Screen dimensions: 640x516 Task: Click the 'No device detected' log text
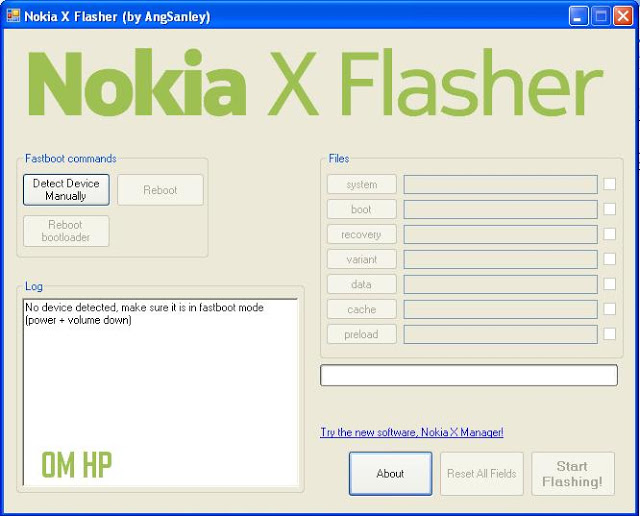coord(144,314)
